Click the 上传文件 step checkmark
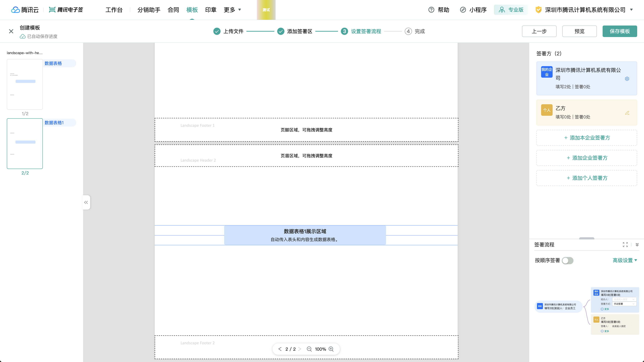 pos(217,31)
